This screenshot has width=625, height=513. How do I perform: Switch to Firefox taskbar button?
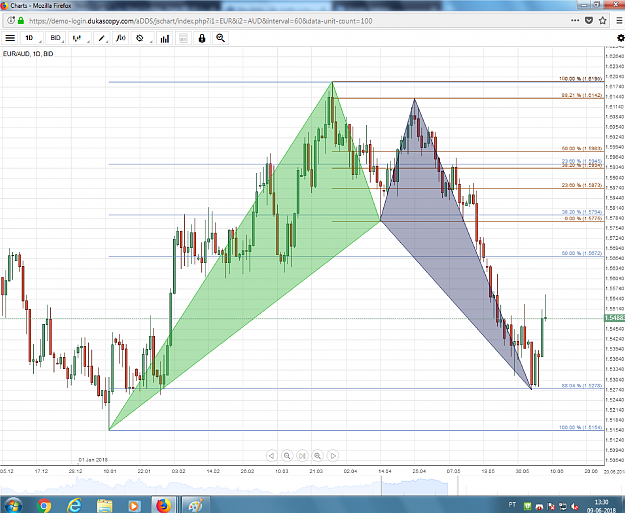[163, 505]
